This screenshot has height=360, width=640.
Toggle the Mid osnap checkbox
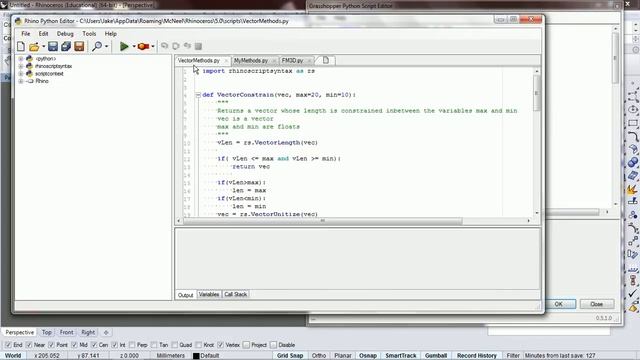(x=74, y=345)
